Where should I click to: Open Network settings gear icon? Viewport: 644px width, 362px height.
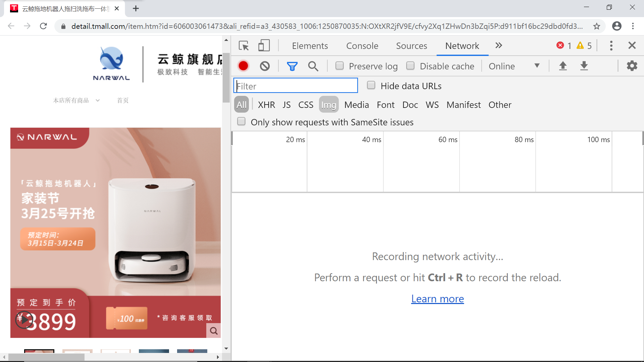(x=632, y=66)
